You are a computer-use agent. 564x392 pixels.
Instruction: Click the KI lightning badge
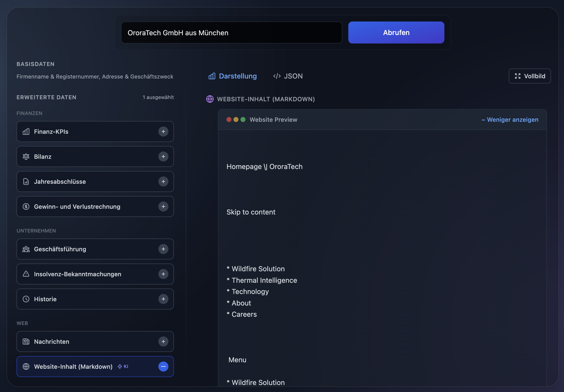pyautogui.click(x=123, y=366)
